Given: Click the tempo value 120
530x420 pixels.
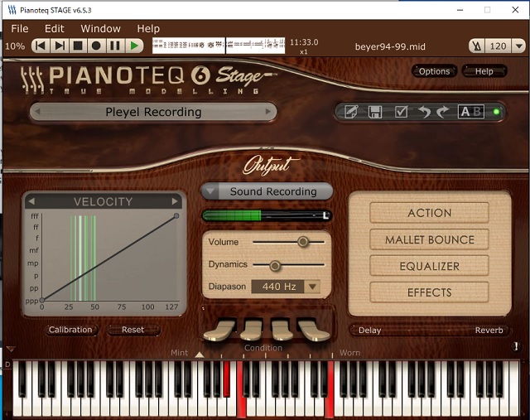Looking at the screenshot, I should (x=498, y=46).
